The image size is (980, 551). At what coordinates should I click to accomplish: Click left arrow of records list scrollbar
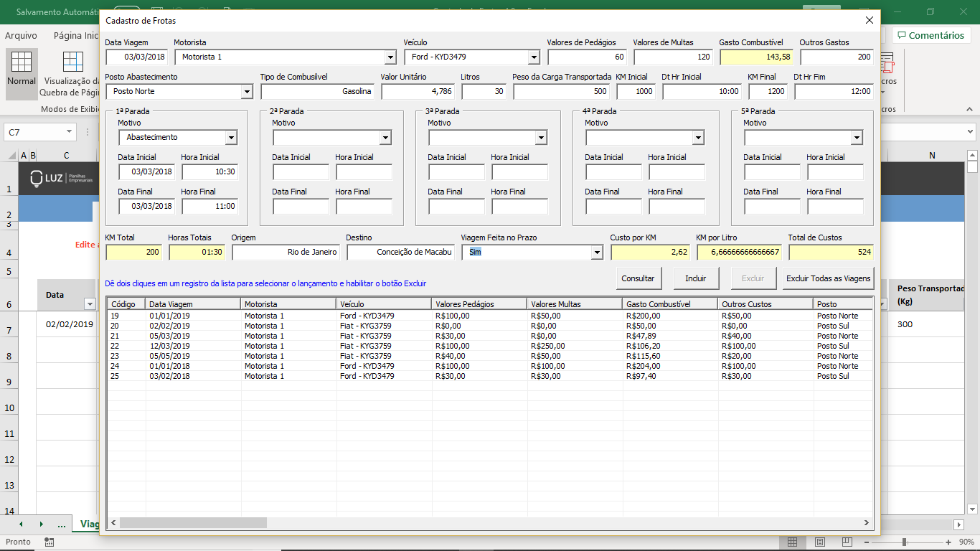[113, 523]
